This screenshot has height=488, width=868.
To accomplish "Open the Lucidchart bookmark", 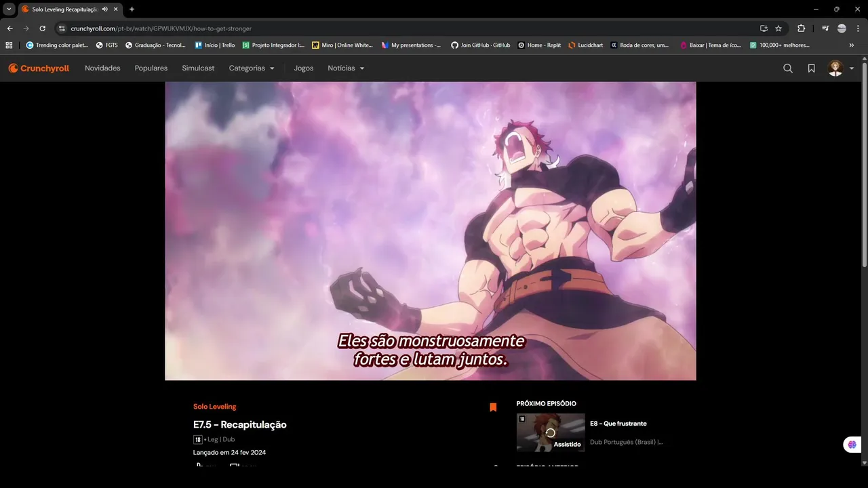I will coord(585,45).
